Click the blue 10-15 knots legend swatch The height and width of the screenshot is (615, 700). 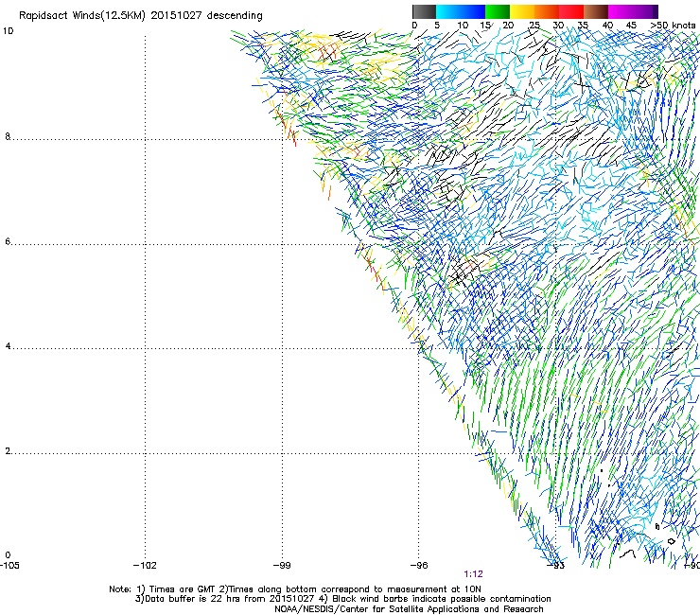coord(473,11)
